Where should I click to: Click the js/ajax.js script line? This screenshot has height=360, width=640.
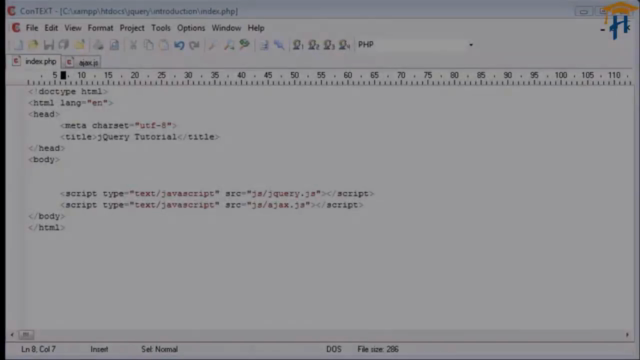(x=212, y=205)
